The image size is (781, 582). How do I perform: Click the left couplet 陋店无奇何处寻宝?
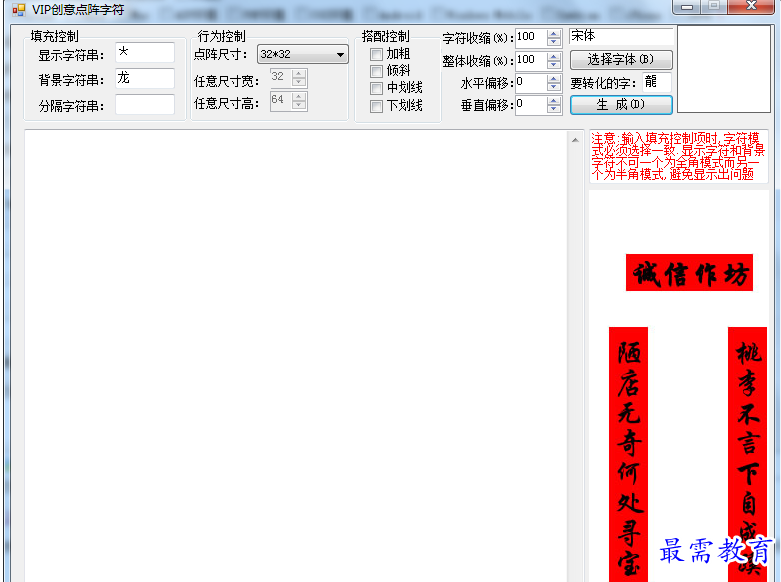[x=629, y=454]
